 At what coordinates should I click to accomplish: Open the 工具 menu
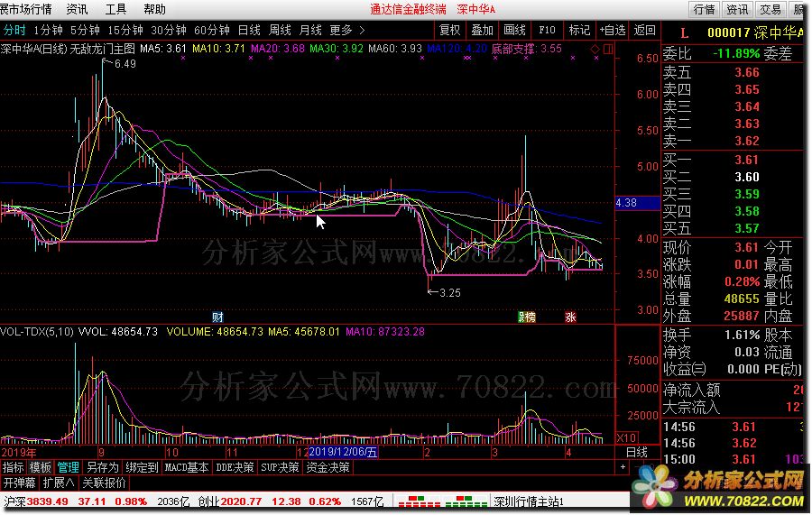point(116,9)
